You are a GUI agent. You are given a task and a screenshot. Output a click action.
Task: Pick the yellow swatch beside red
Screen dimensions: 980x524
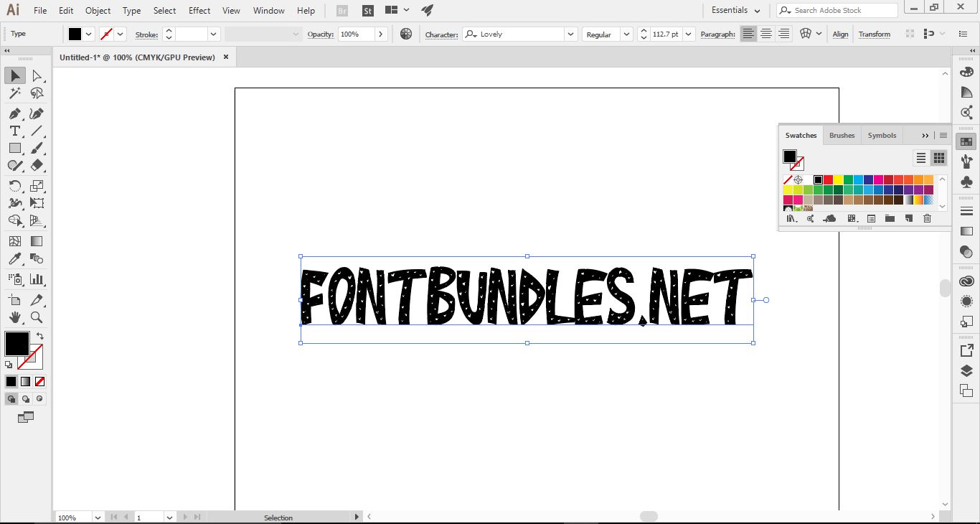[x=838, y=179]
